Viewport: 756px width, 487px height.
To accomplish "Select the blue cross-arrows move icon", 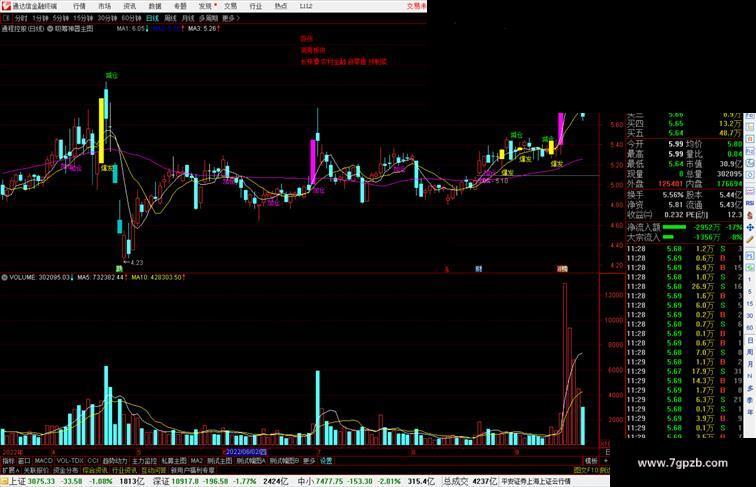I will (750, 228).
